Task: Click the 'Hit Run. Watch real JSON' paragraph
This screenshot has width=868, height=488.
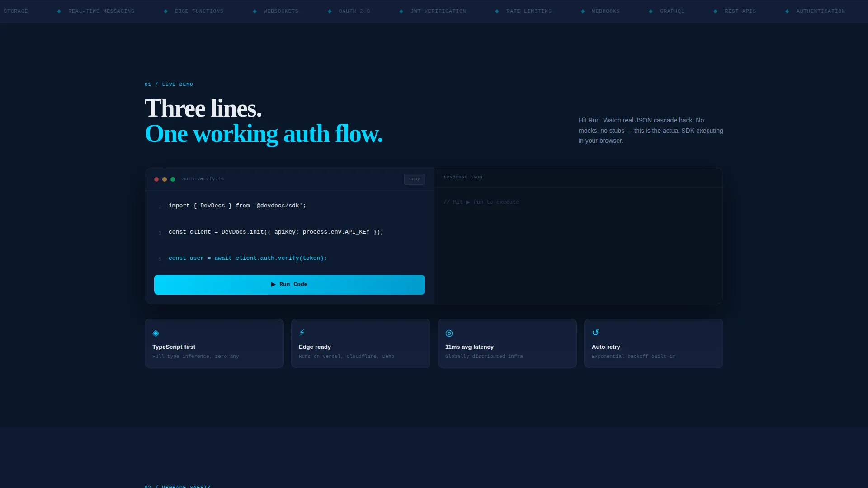Action: click(x=651, y=131)
